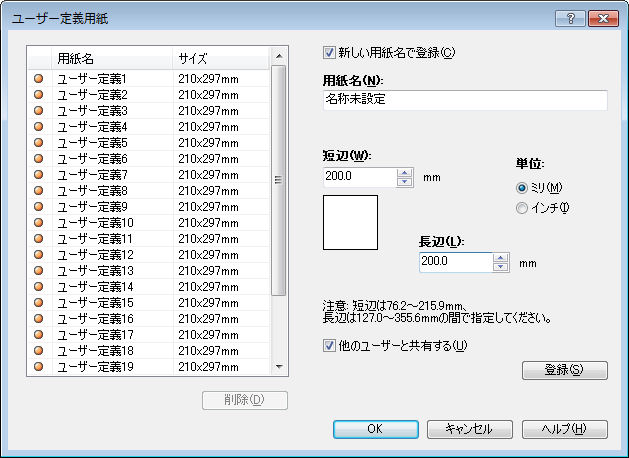Image resolution: width=629 pixels, height=458 pixels.
Task: Decrease 短辺 value with down arrow
Action: coord(404,182)
